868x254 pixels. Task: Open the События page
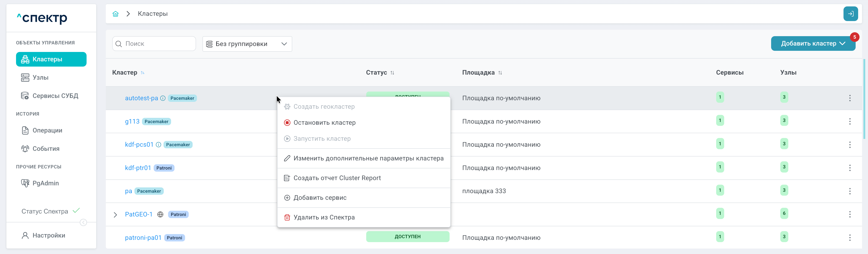pyautogui.click(x=40, y=149)
